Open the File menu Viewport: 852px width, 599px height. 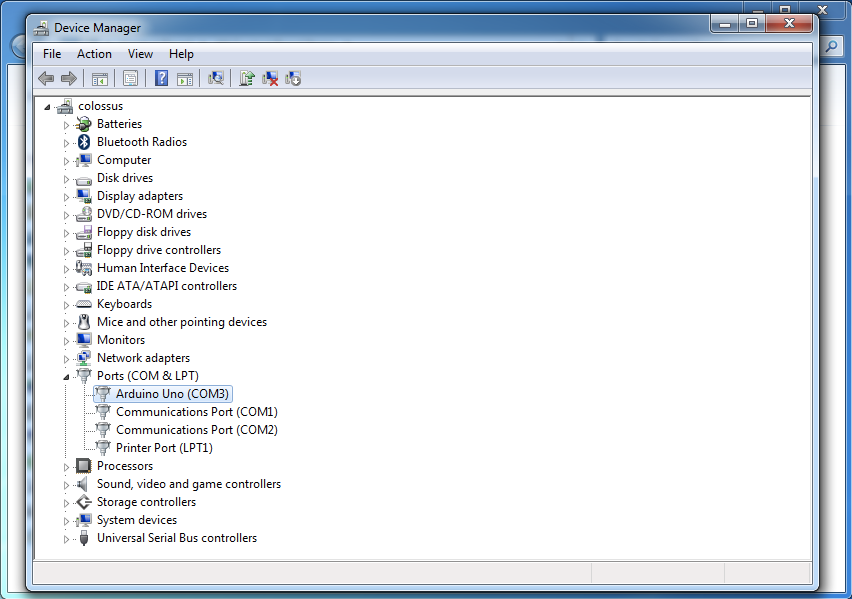point(52,54)
